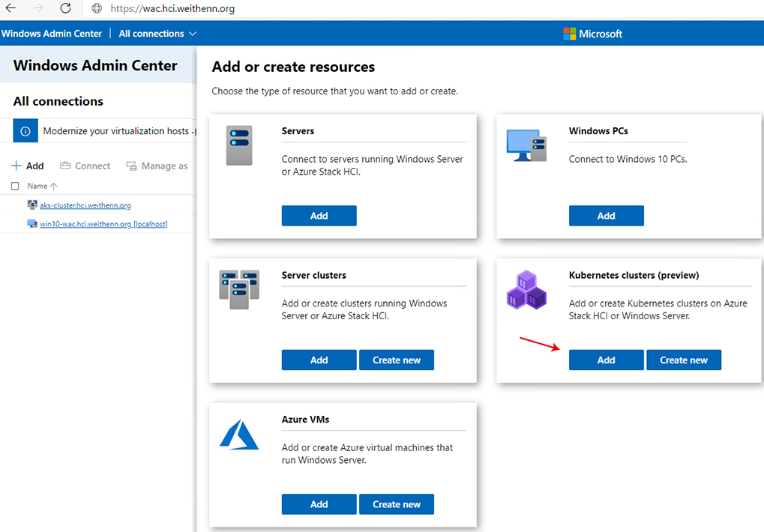Screen dimensions: 764x532
Task: Click the Windows PCs monitor icon
Action: click(526, 145)
